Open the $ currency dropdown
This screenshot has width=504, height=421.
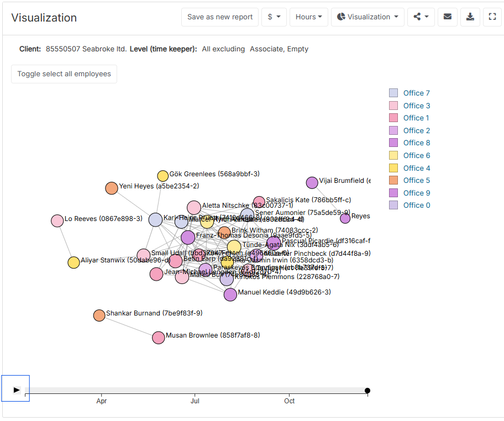click(x=274, y=17)
